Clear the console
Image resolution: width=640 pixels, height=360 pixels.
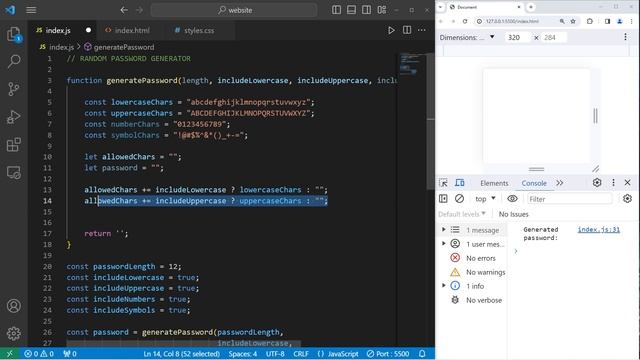tap(459, 199)
